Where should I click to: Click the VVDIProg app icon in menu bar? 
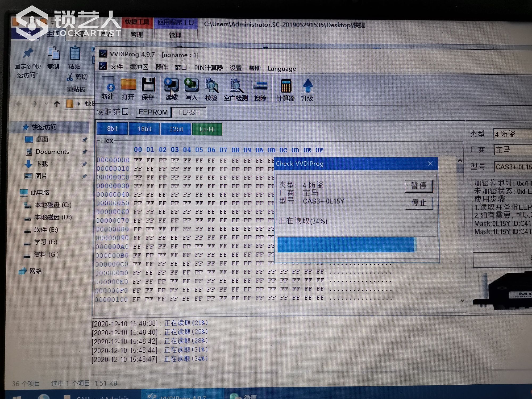103,66
